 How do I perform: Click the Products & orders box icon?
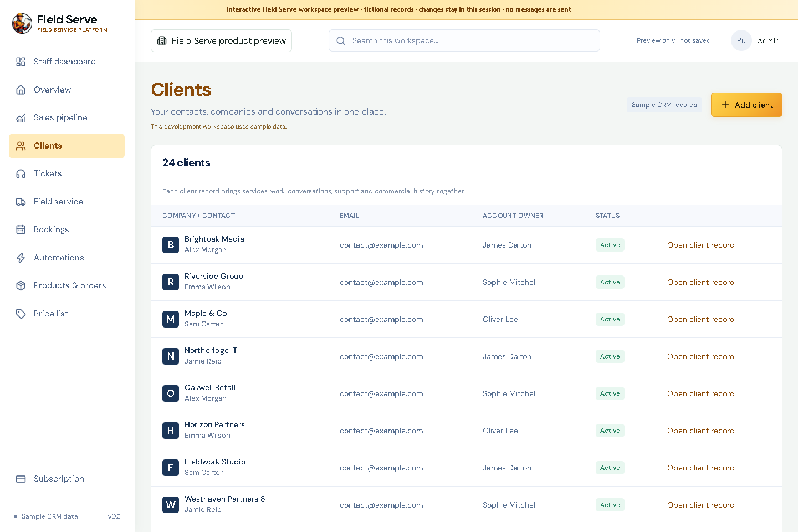coord(21,285)
